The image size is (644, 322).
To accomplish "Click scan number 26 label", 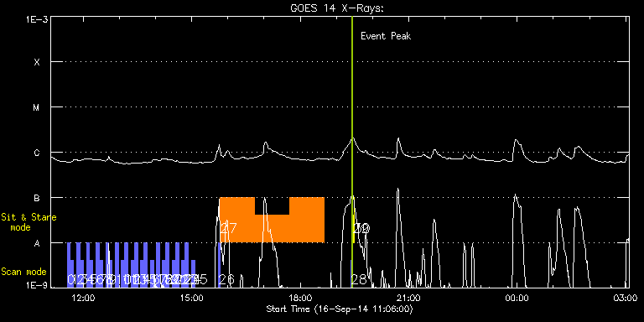I will [226, 280].
